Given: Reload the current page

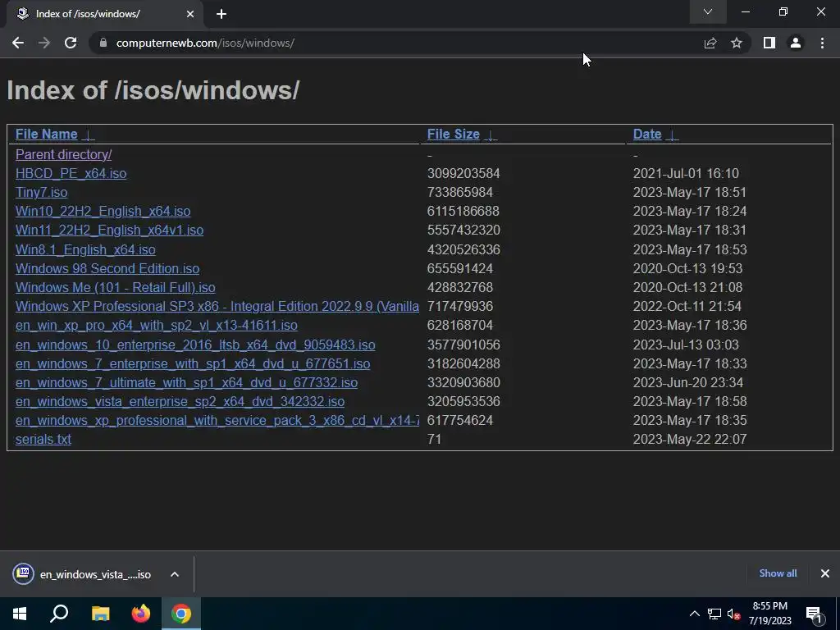Looking at the screenshot, I should pos(71,43).
